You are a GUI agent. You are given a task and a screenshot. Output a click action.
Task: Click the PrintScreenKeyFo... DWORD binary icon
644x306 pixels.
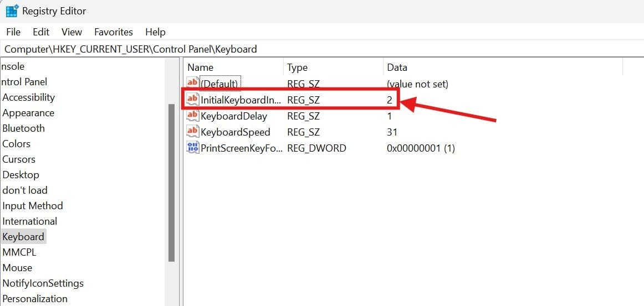(193, 148)
